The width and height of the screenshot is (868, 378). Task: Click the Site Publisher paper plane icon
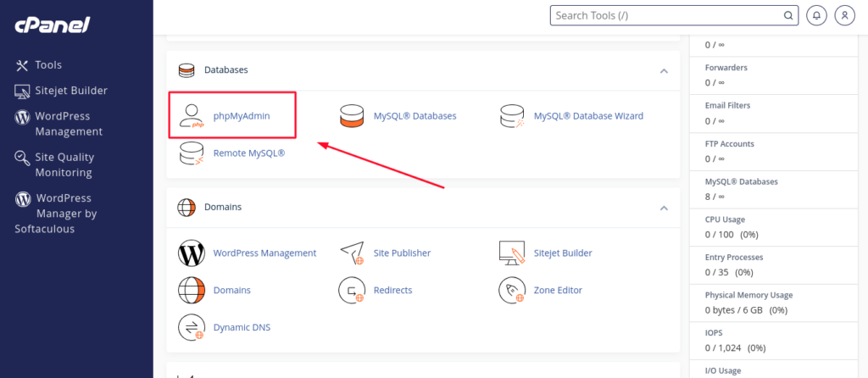point(352,253)
